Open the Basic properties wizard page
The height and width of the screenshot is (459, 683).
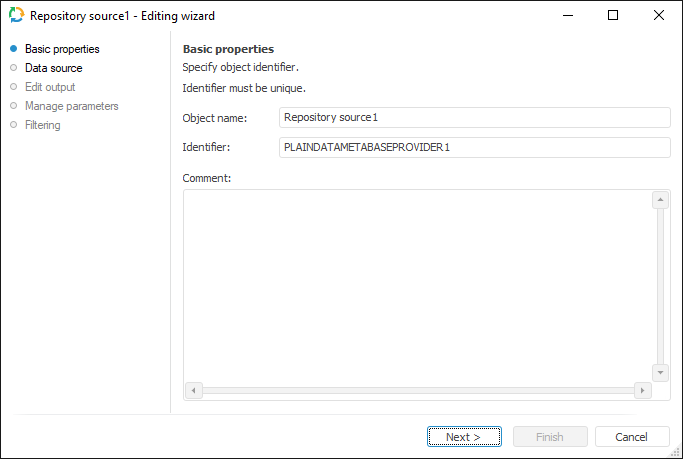[62, 49]
